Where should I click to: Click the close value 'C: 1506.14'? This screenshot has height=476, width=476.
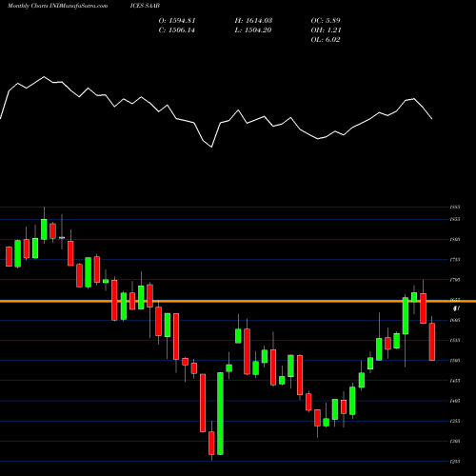click(177, 30)
